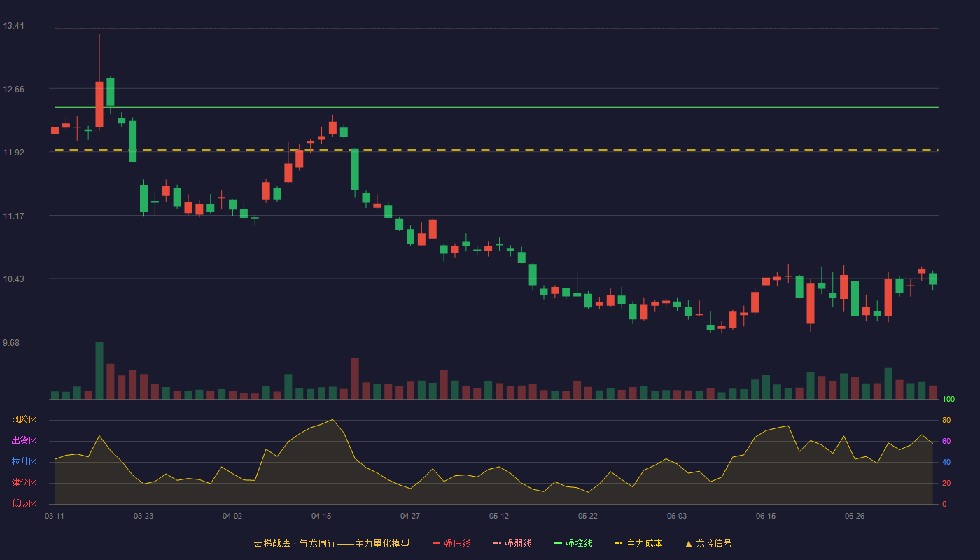Click the 06-15 date label

coord(766,516)
